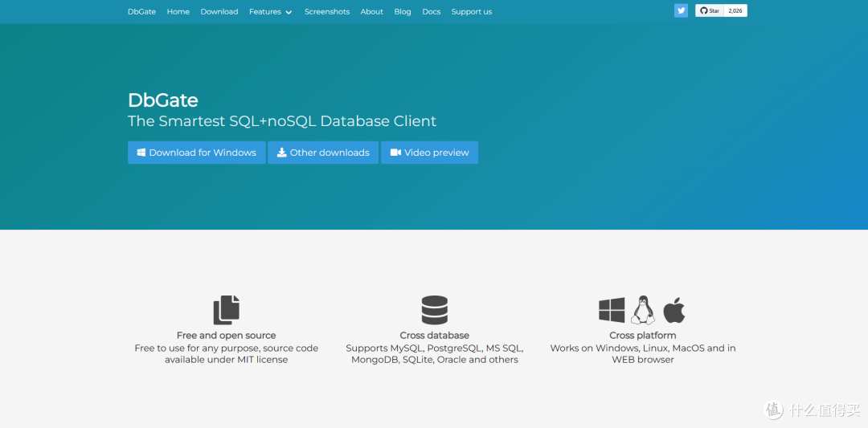The width and height of the screenshot is (868, 428).
Task: Click the Twitter bird icon
Action: pos(682,10)
